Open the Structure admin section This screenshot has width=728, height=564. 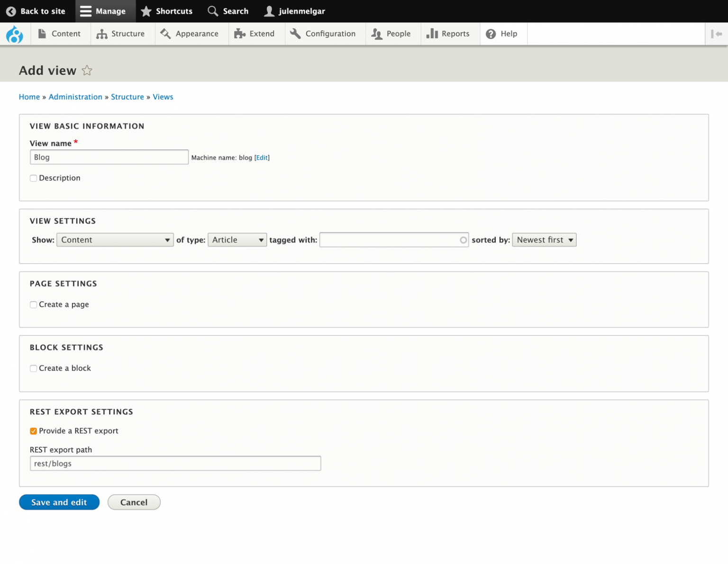tap(102, 34)
